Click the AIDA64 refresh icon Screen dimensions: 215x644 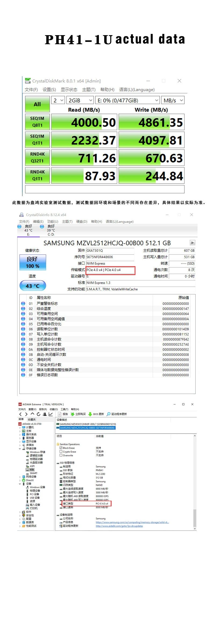(x=38, y=414)
